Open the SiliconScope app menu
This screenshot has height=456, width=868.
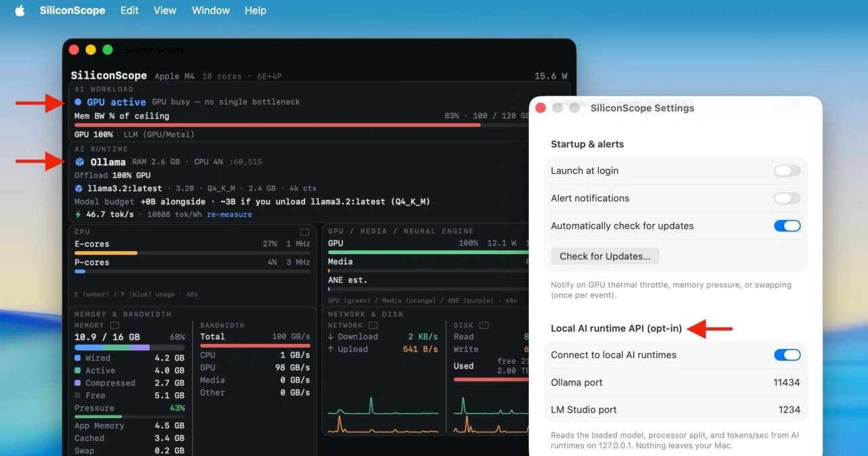pyautogui.click(x=73, y=11)
